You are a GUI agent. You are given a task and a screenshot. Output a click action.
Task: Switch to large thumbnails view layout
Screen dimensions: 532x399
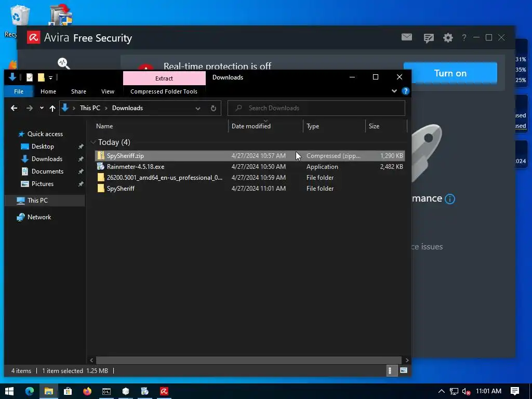pyautogui.click(x=403, y=370)
